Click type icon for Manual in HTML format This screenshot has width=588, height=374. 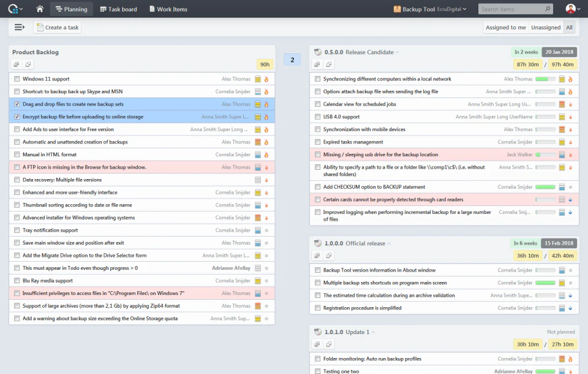point(258,155)
